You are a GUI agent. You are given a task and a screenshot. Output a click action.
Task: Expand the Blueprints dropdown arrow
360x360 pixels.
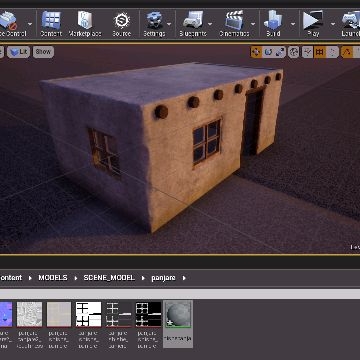coord(210,24)
